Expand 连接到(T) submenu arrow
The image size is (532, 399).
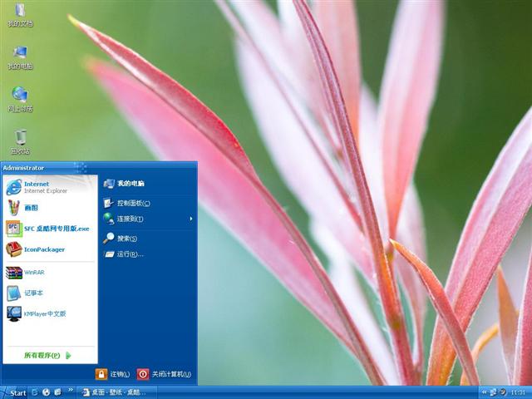[x=191, y=219]
